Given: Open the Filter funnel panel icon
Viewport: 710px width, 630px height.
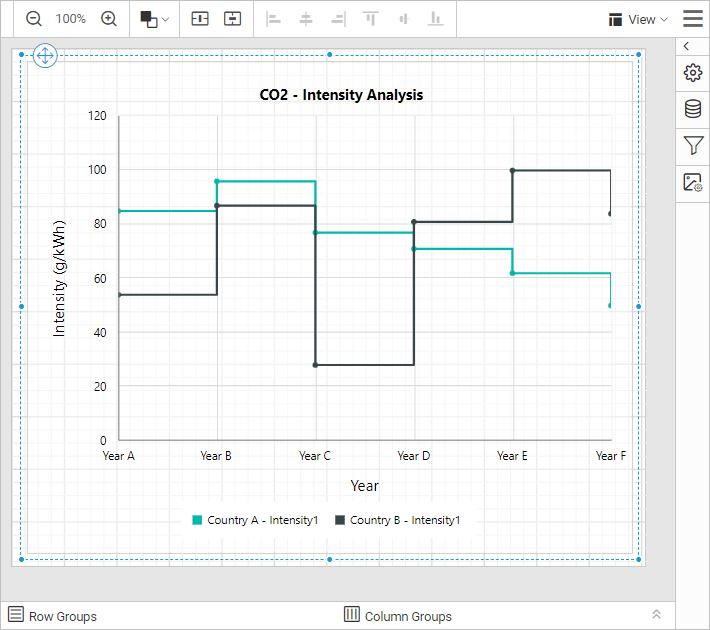Looking at the screenshot, I should point(692,146).
